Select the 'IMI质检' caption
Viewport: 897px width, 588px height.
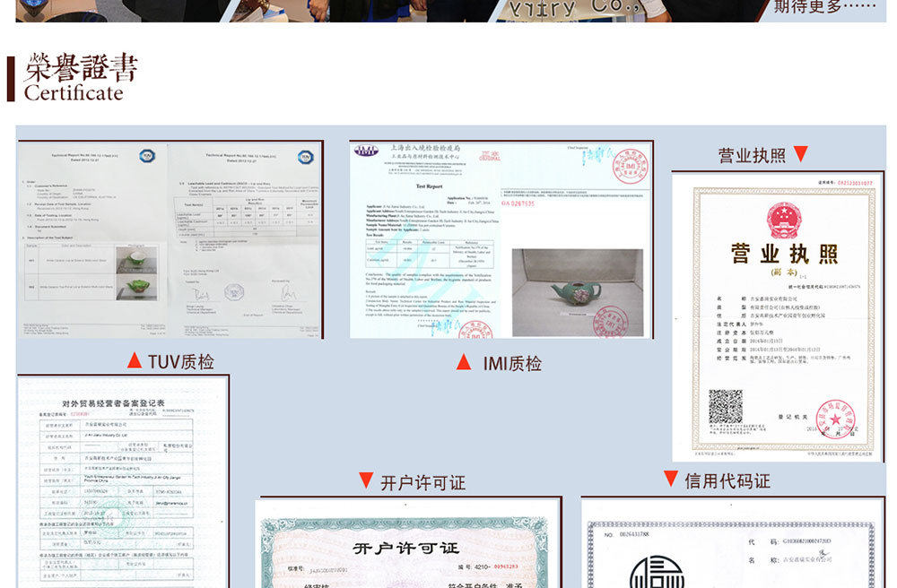coord(512,363)
